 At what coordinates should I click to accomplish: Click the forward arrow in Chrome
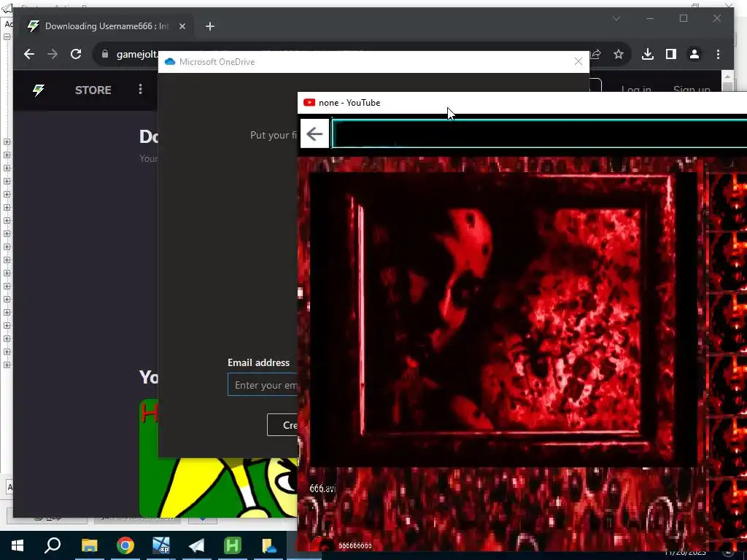pyautogui.click(x=53, y=54)
